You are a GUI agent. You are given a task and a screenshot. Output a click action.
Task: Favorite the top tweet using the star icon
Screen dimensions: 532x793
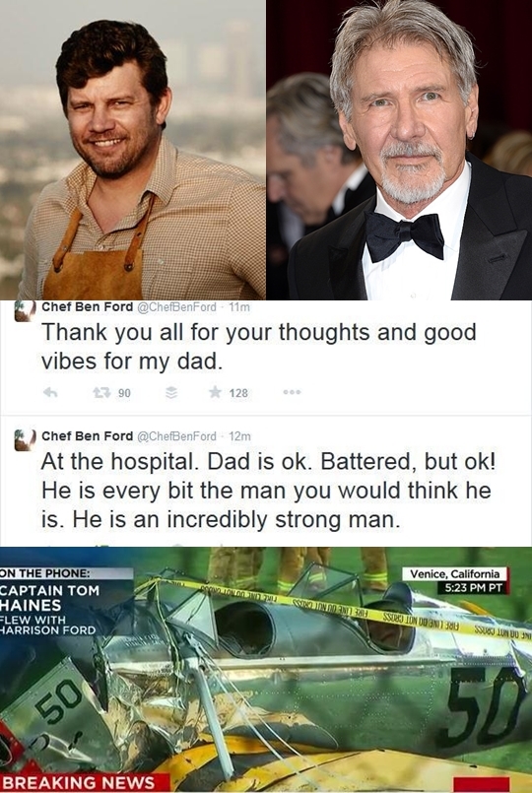pos(216,392)
